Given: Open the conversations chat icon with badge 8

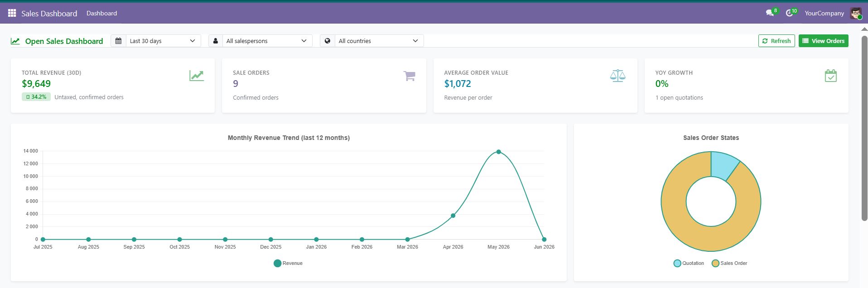Looking at the screenshot, I should (770, 13).
